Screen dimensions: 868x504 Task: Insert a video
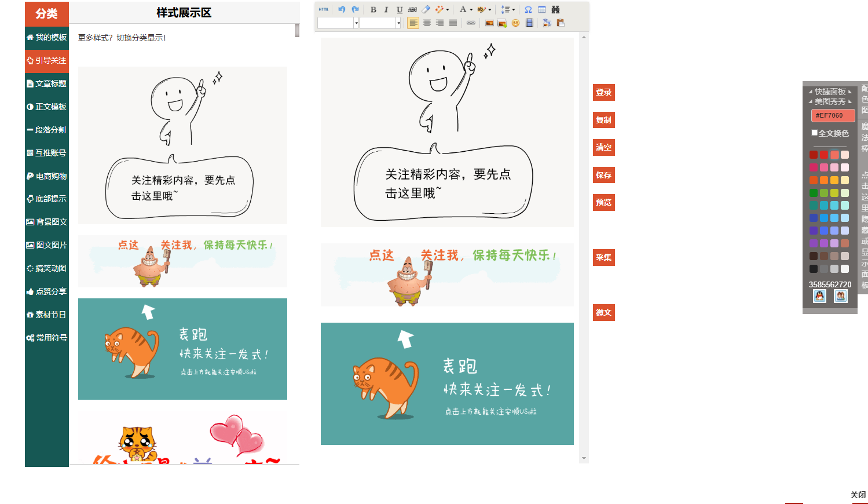[529, 23]
